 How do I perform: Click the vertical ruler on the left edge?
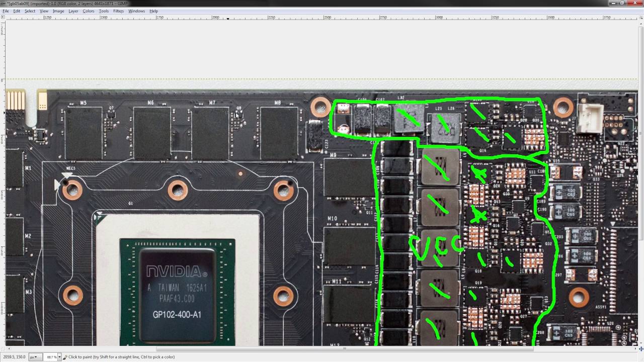pos(3,184)
